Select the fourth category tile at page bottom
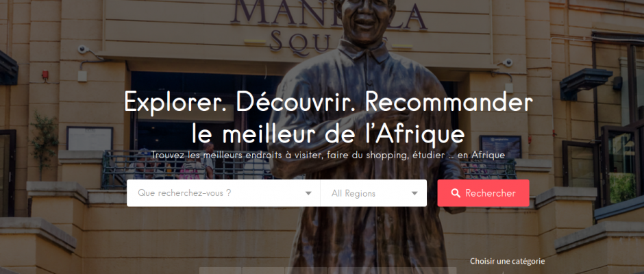This screenshot has height=274, width=644. click(349, 271)
